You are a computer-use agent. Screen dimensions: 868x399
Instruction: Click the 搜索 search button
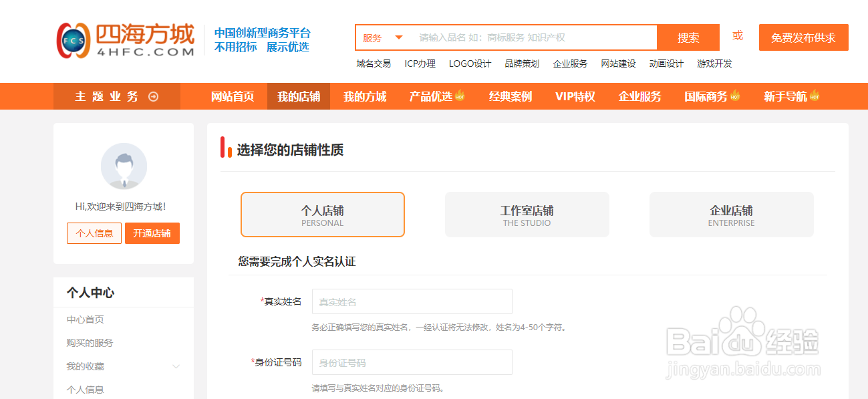688,37
